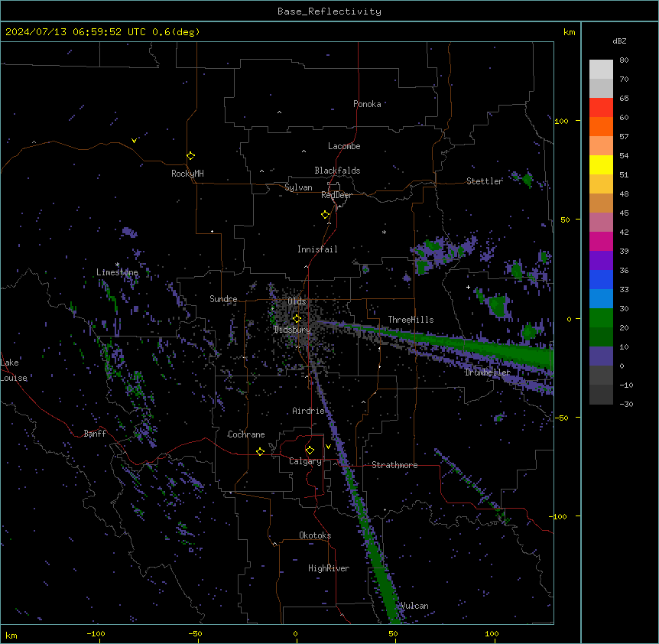Click the Stettler town label

click(x=485, y=181)
